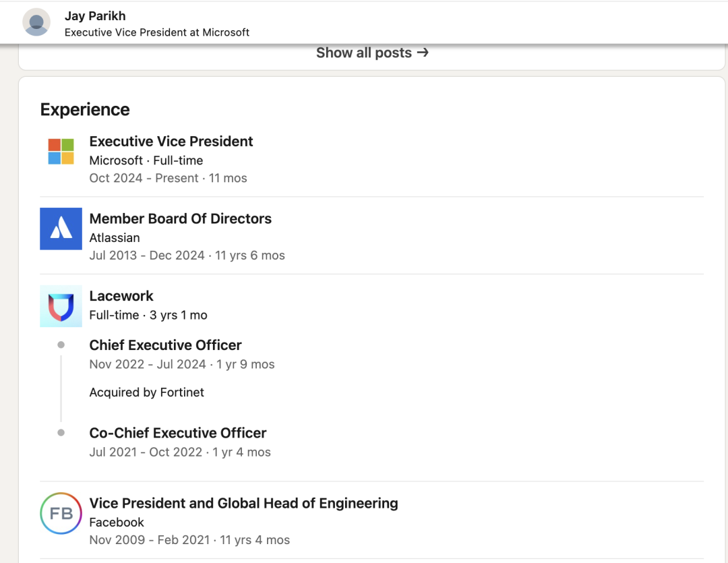Screen dimensions: 728x563
Task: Click the Microsoft company logo
Action: click(61, 152)
